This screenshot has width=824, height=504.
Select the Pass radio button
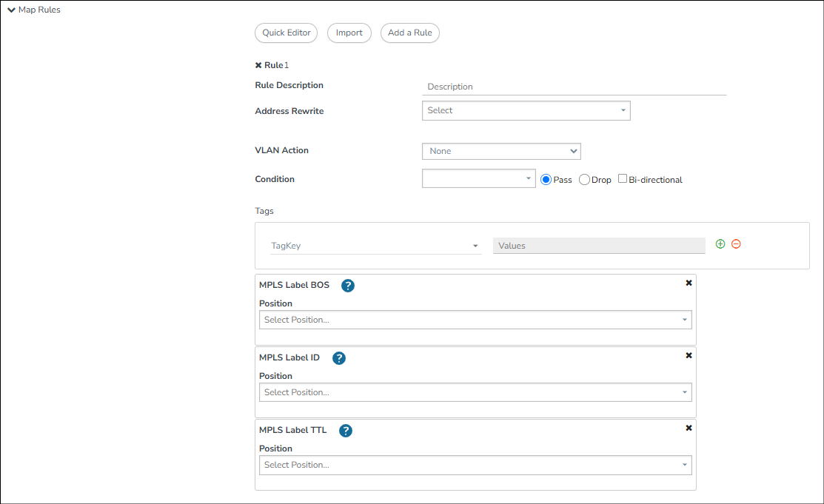click(x=546, y=179)
